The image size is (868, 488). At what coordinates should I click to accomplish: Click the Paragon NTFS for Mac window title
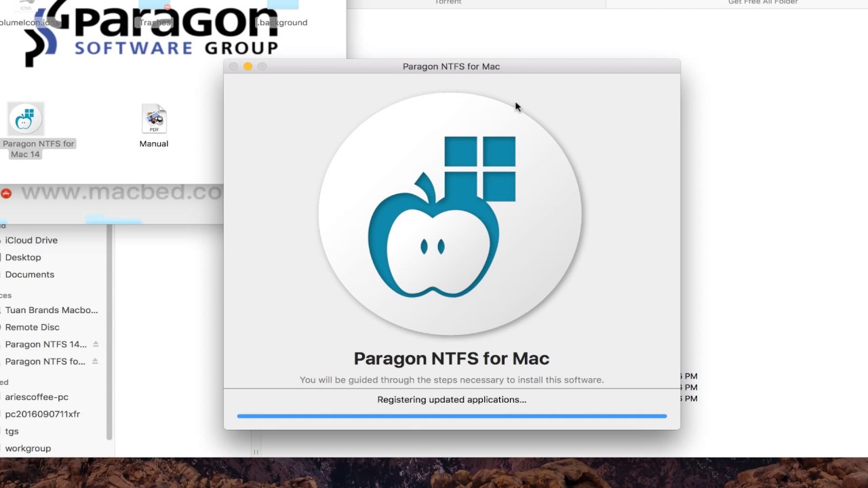click(x=452, y=66)
